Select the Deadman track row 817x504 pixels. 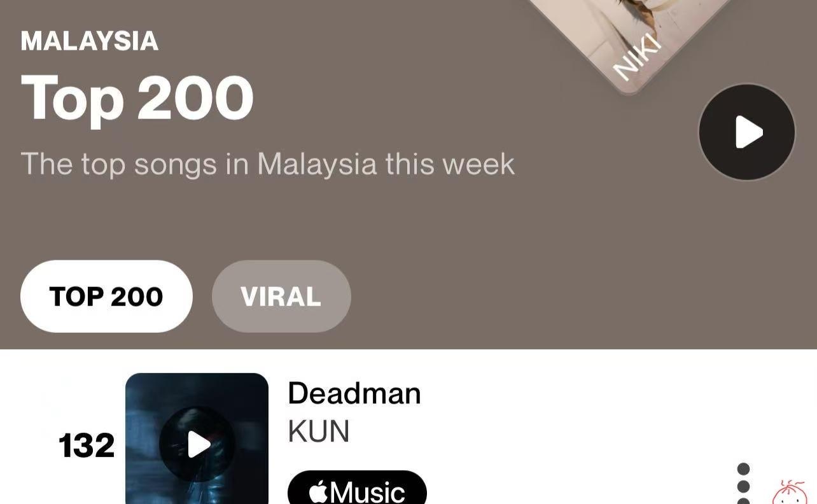coord(408,438)
